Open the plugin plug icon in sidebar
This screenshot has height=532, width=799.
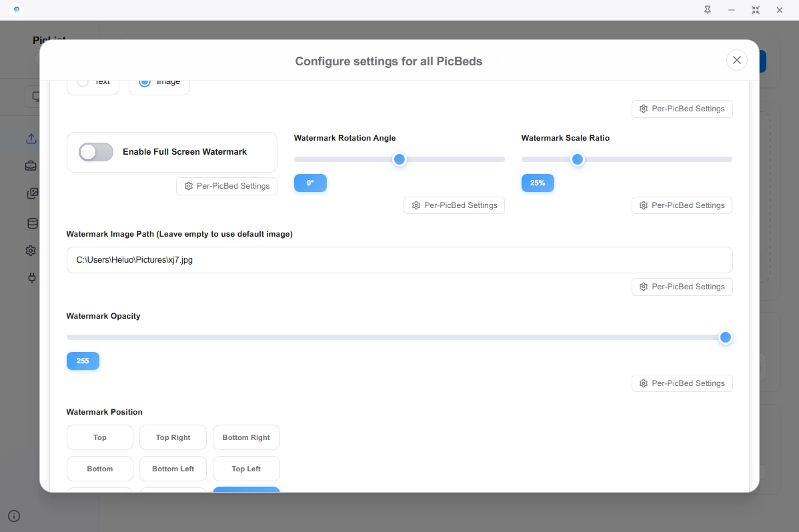tap(31, 278)
